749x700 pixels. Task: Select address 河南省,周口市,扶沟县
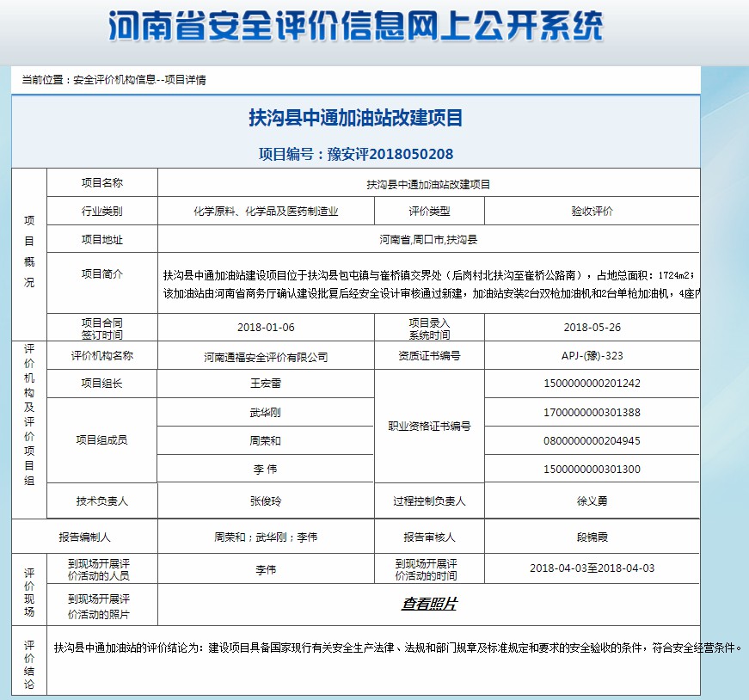point(428,239)
